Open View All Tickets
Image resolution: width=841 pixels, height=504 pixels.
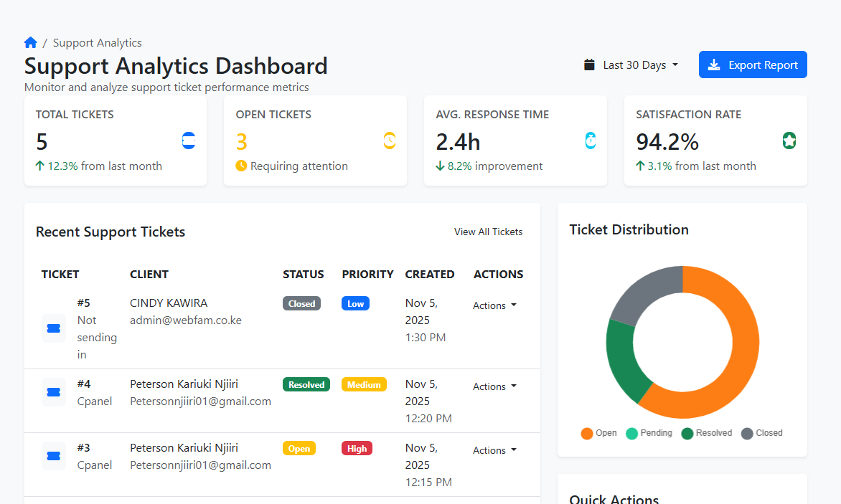pyautogui.click(x=489, y=232)
